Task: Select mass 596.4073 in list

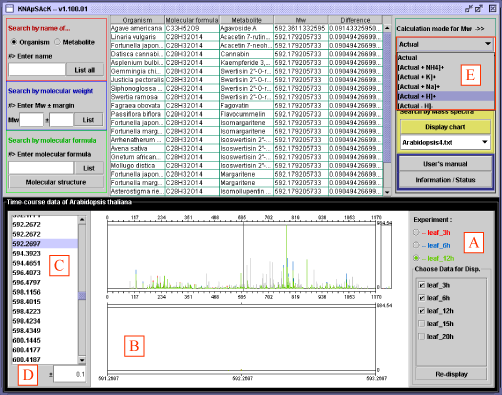Action: click(45, 273)
